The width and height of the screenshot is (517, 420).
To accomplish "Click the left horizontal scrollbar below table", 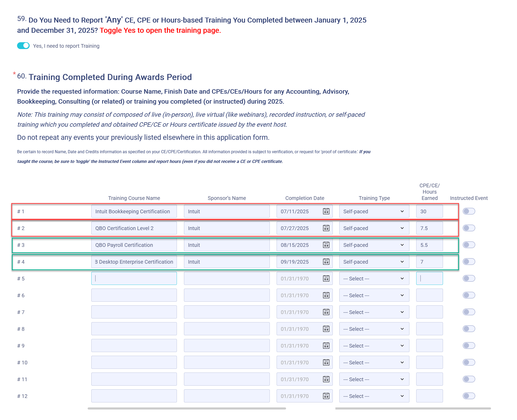I will coord(187,408).
